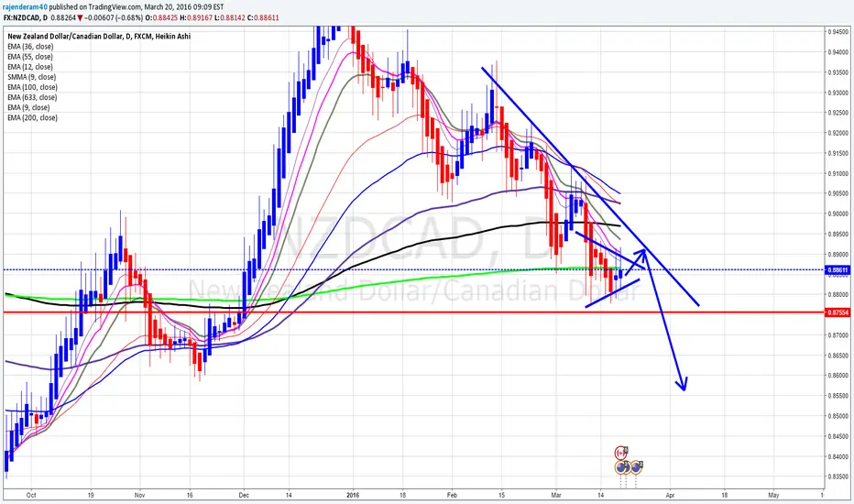Click the blue 0.88611 current price tag
The width and height of the screenshot is (854, 504).
838,269
